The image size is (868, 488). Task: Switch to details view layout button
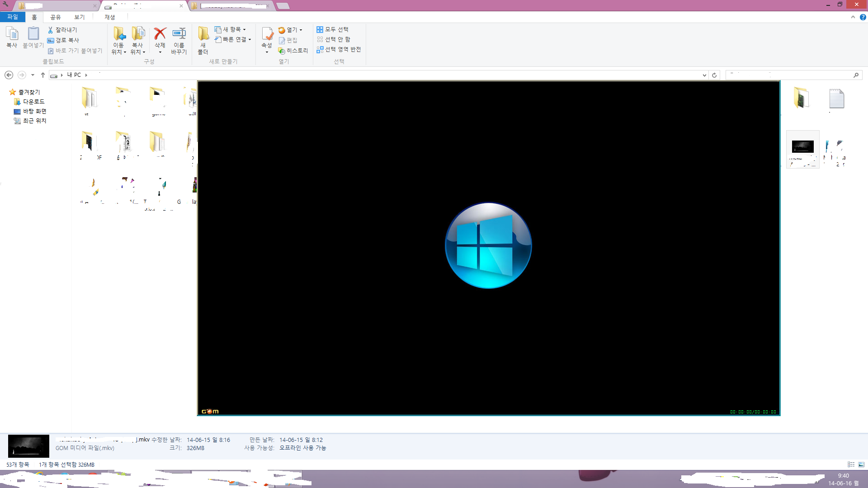click(x=851, y=465)
